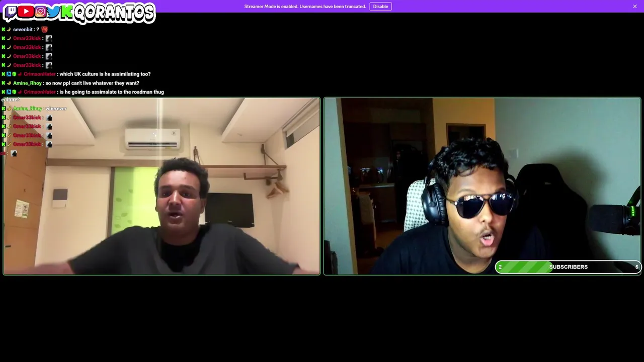The image size is (644, 362).
Task: Click the moon badge beside sevenbit
Action: tap(9, 30)
